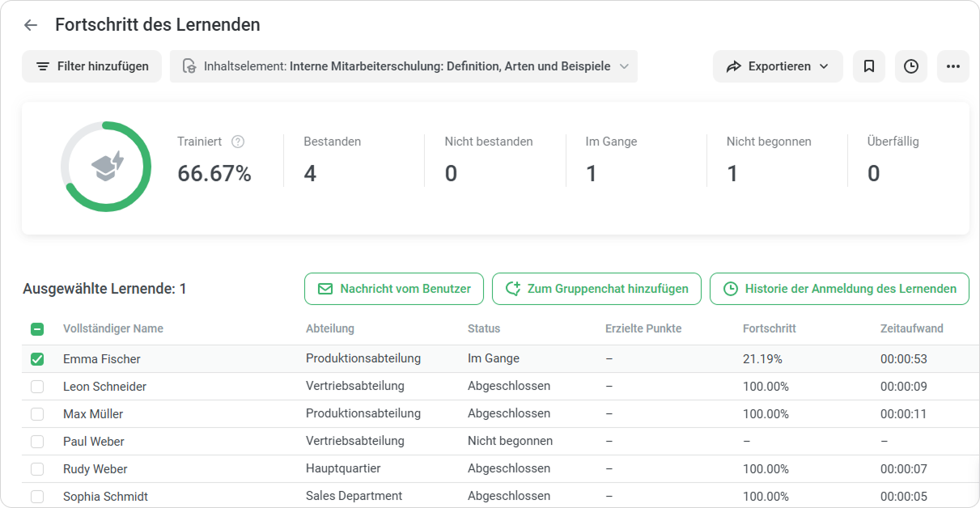Click Nachricht vom Benutzer button
This screenshot has height=508, width=980.
click(x=394, y=289)
